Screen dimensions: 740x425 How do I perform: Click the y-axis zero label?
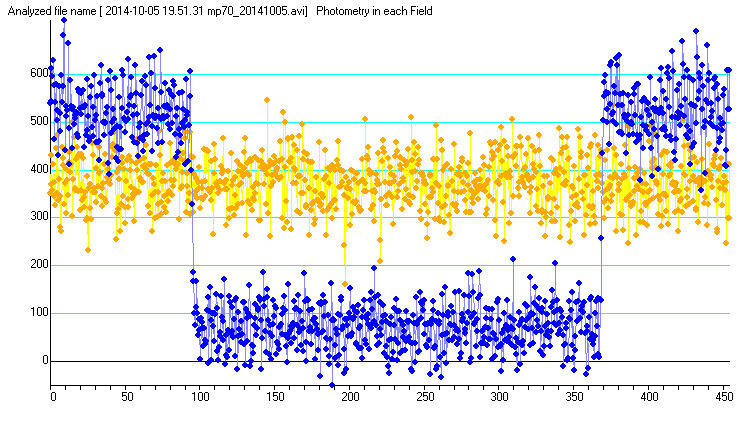(x=45, y=360)
